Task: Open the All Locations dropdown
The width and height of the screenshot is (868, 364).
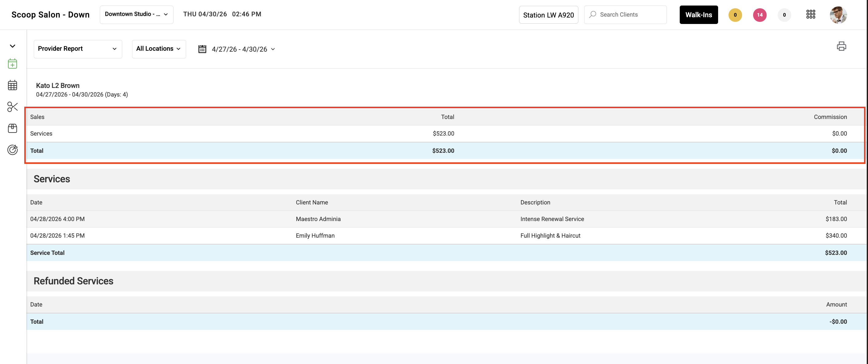Action: coord(159,49)
